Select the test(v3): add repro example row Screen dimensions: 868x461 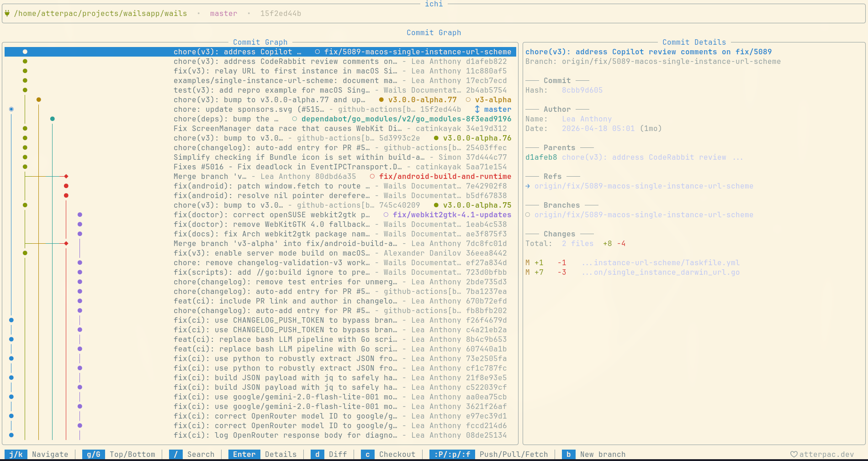pos(260,90)
